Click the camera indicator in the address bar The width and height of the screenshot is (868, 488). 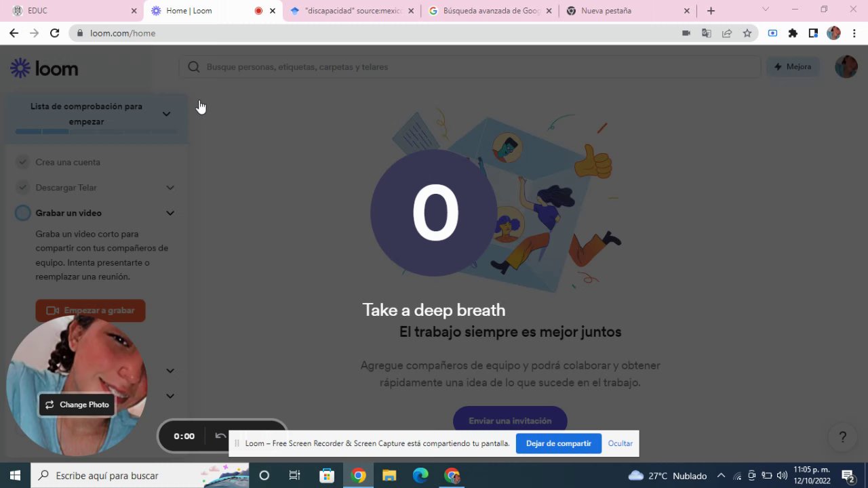[x=686, y=33]
